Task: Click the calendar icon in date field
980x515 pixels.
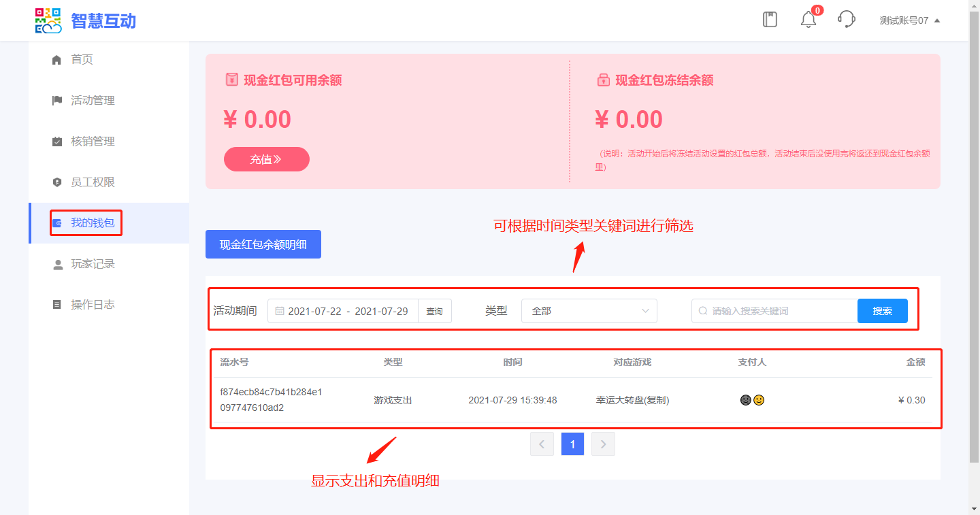Action: [279, 311]
